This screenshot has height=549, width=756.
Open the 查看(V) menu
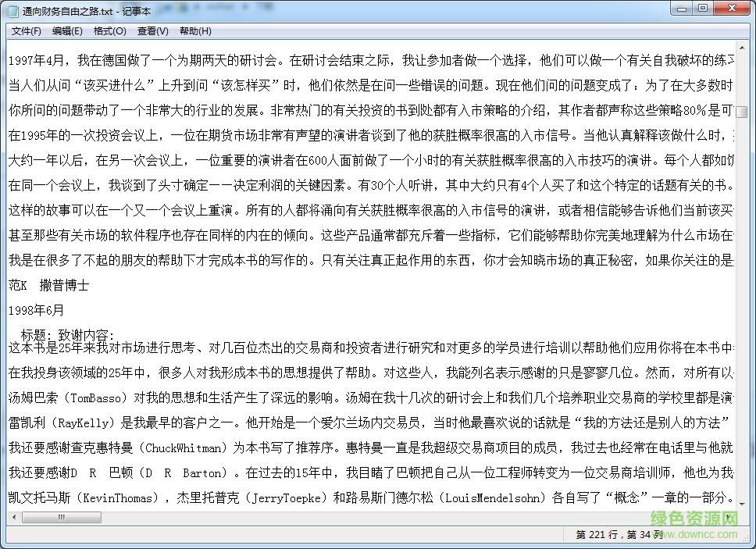click(150, 30)
